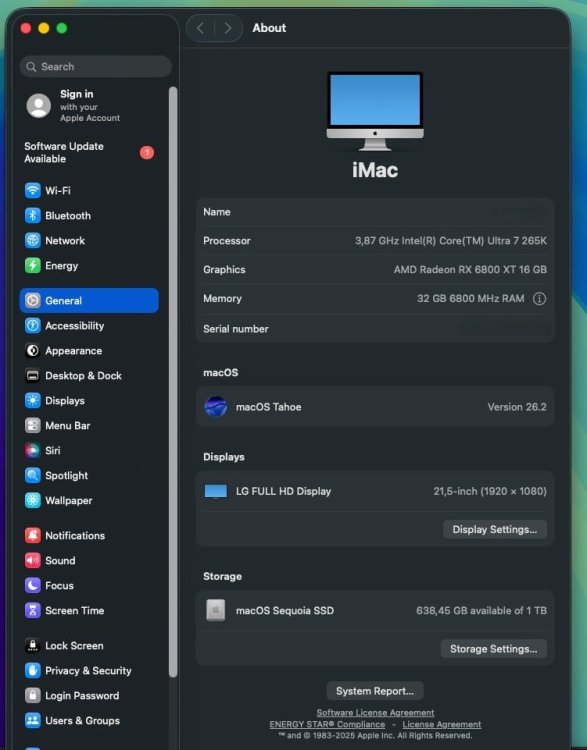Click the Search field

point(96,66)
